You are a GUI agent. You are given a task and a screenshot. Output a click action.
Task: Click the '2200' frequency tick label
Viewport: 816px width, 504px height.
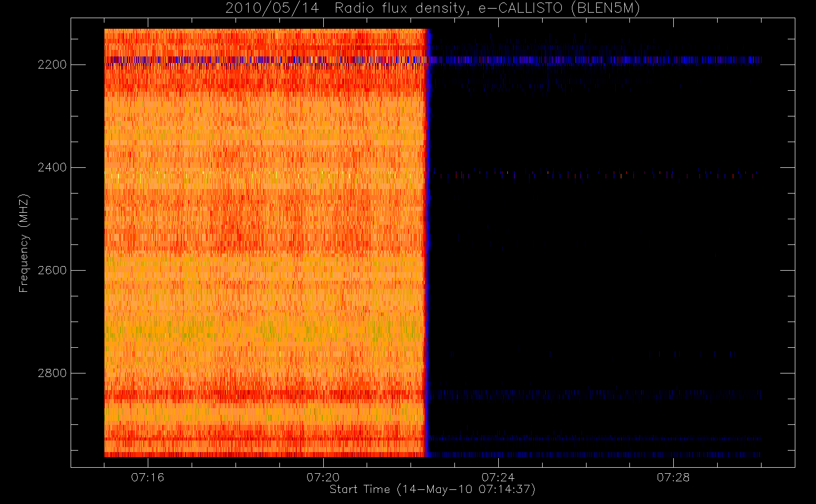52,65
